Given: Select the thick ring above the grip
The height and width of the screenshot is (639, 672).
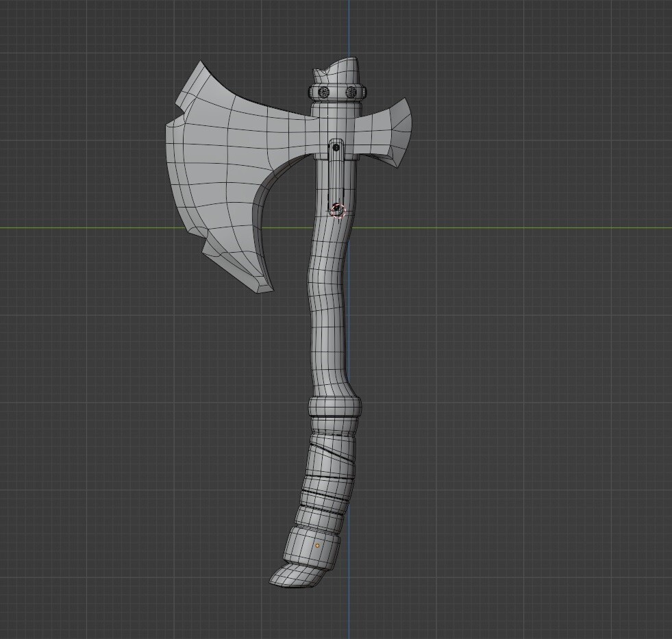Looking at the screenshot, I should tap(334, 406).
